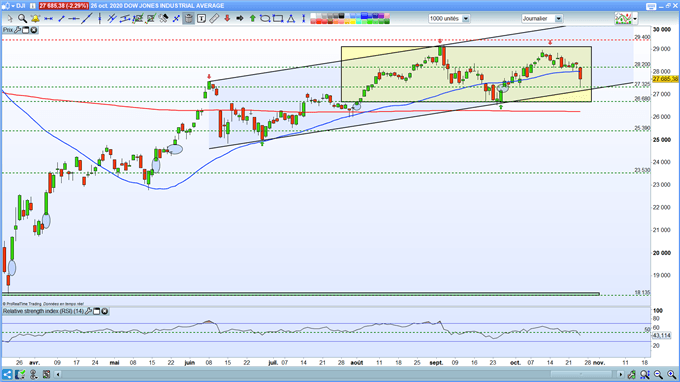Viewport: 680px width, 382px height.
Task: Maximize the RSI indicator panel
Action: click(x=97, y=311)
